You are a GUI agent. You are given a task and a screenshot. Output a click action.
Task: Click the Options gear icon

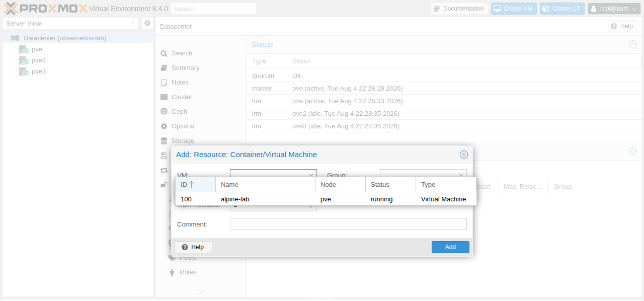(x=164, y=126)
